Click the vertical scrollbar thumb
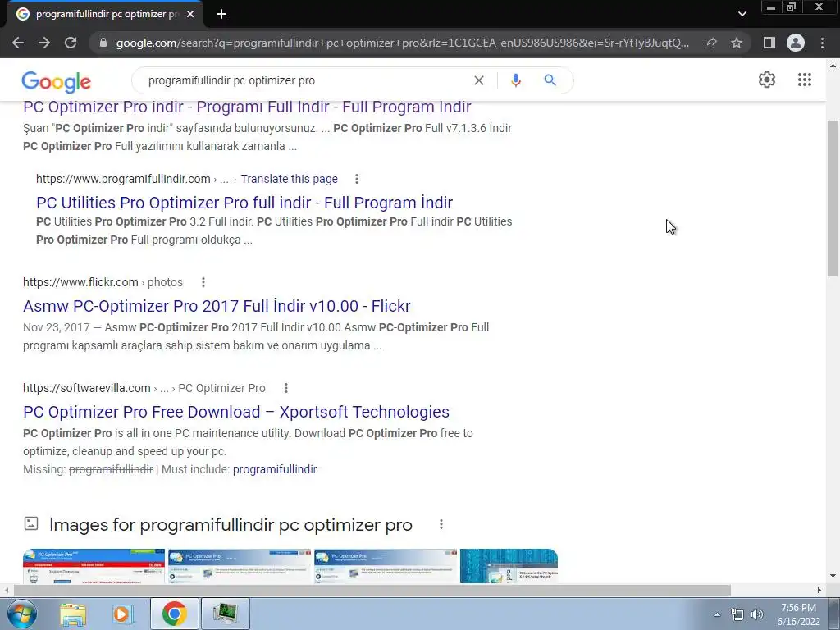840x630 pixels. click(833, 199)
